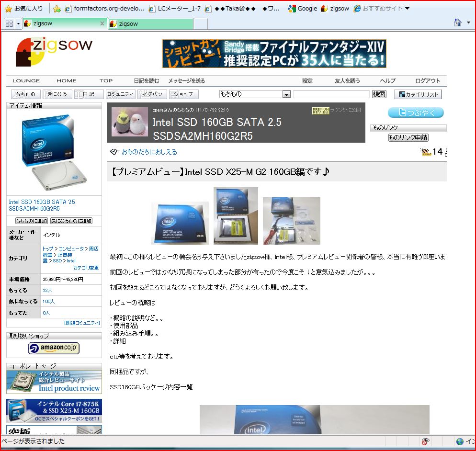
Task: Open the トップ category breadcrumb link
Action: 48,248
